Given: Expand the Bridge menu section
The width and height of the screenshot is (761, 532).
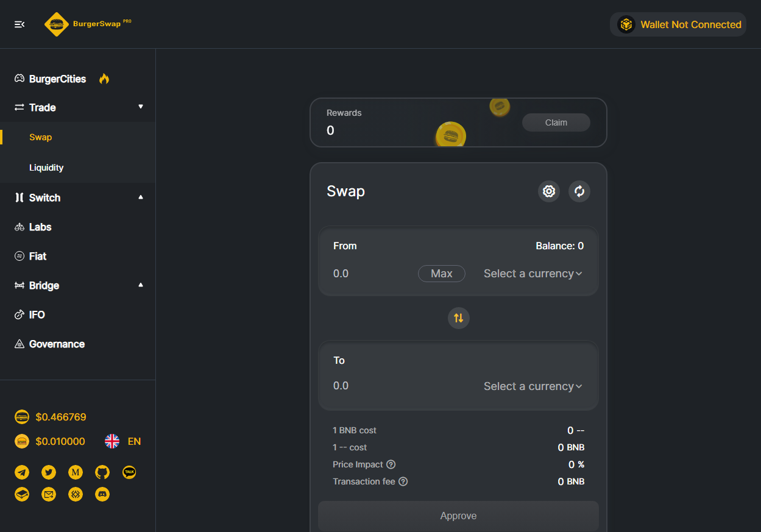Looking at the screenshot, I should [77, 285].
